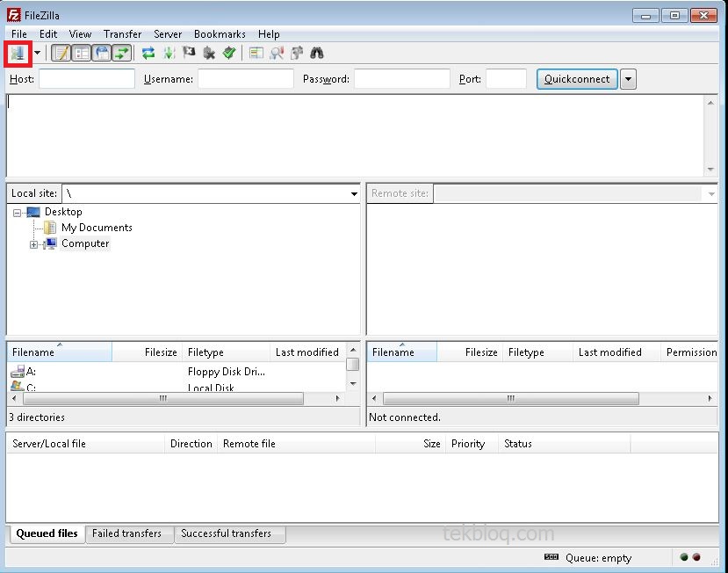Focus the Password input field
Screen dimensions: 728x573
click(402, 79)
